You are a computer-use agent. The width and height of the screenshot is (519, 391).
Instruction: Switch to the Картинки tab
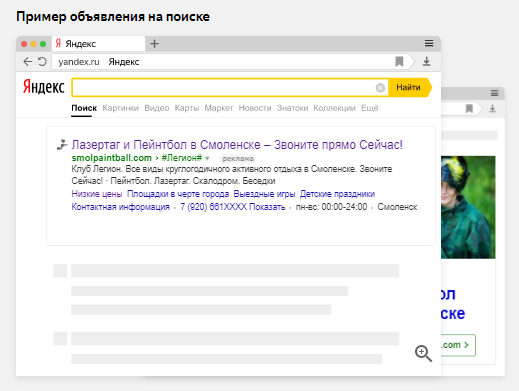120,108
